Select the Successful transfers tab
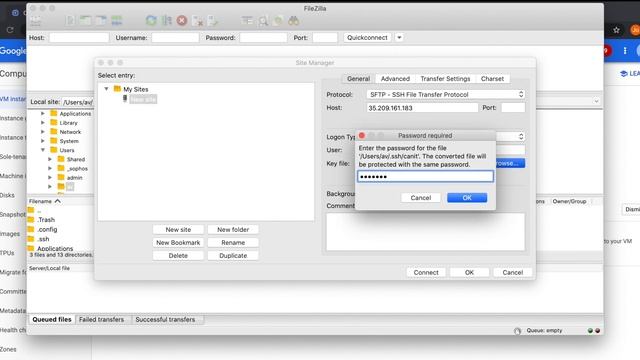 point(165,320)
